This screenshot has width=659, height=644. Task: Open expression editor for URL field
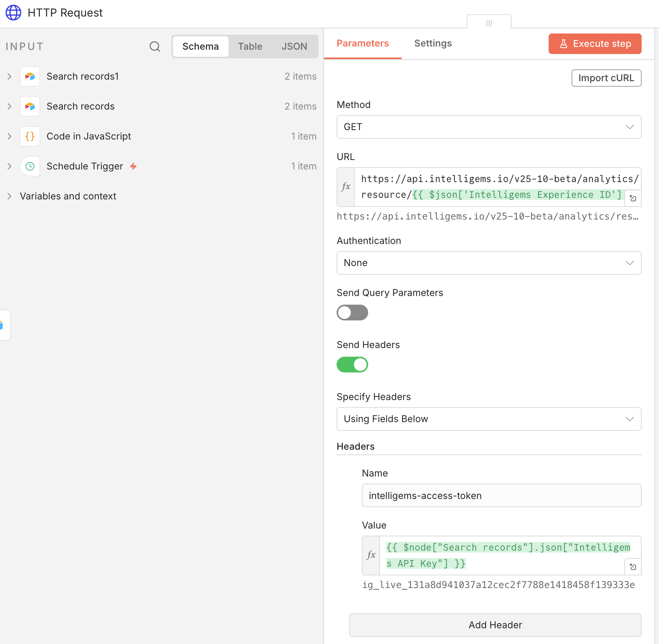(633, 198)
